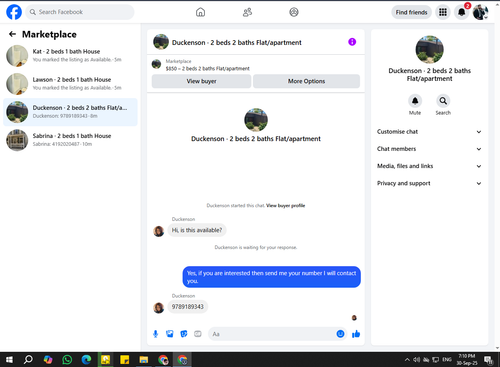Open the Windows Start menu

[9, 360]
